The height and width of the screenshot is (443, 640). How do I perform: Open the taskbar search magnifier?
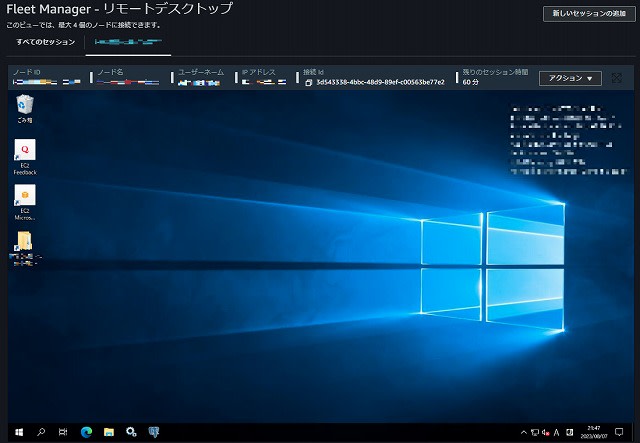click(41, 432)
